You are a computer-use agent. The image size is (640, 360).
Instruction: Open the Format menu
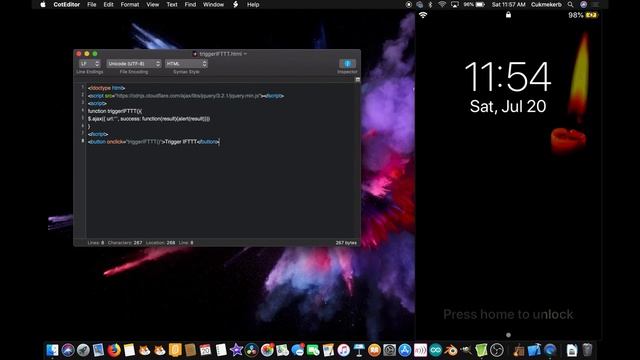tap(130, 4)
